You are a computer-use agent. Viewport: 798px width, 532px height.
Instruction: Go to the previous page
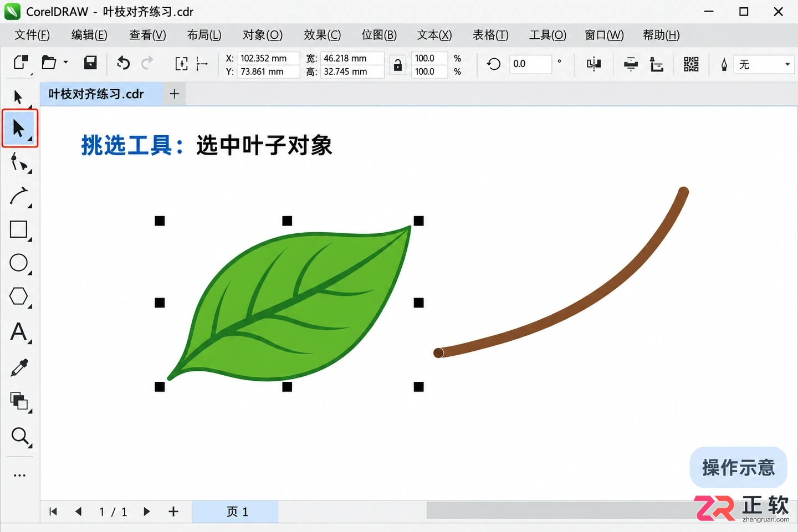(x=79, y=511)
